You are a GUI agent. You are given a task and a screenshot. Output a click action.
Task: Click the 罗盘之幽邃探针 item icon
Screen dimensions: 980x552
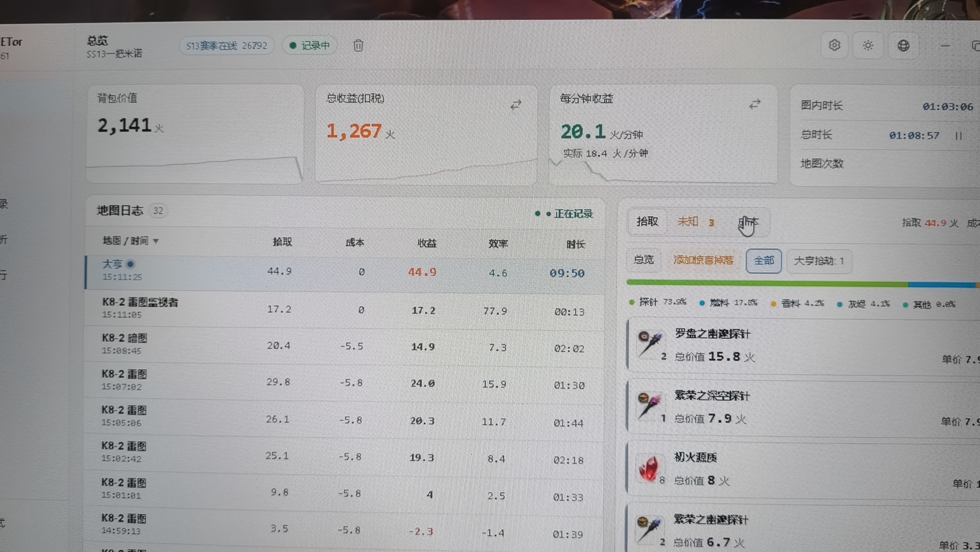pyautogui.click(x=649, y=343)
